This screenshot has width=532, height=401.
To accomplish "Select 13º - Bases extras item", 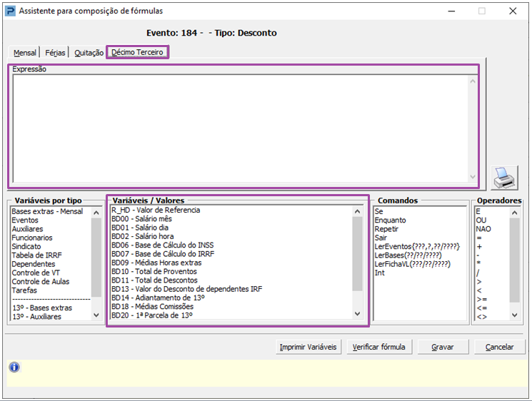I will [42, 308].
